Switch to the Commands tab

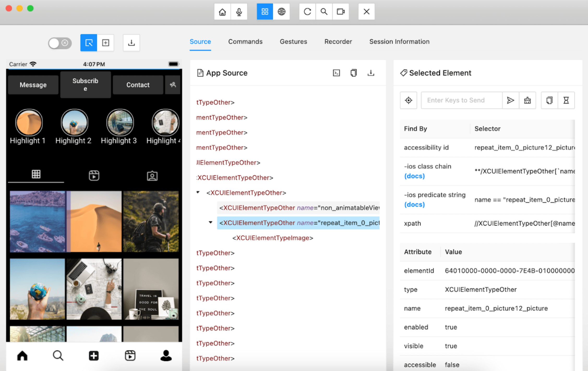click(245, 41)
